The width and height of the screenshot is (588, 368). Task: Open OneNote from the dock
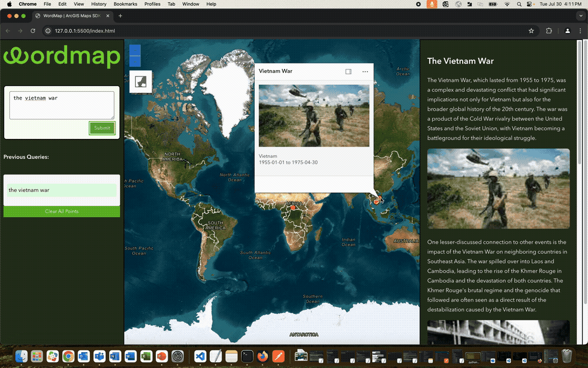(115, 356)
